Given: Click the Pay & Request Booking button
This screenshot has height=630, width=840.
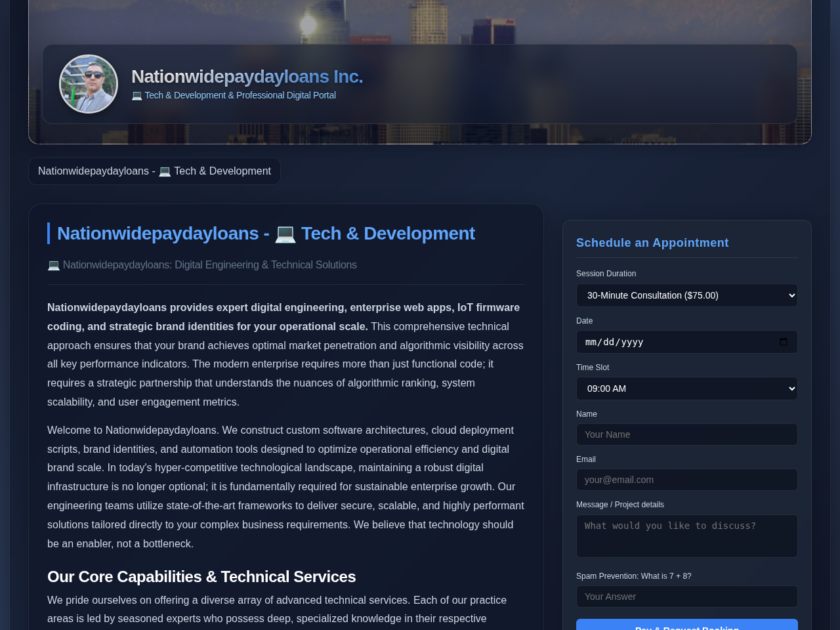Looking at the screenshot, I should point(687,625).
